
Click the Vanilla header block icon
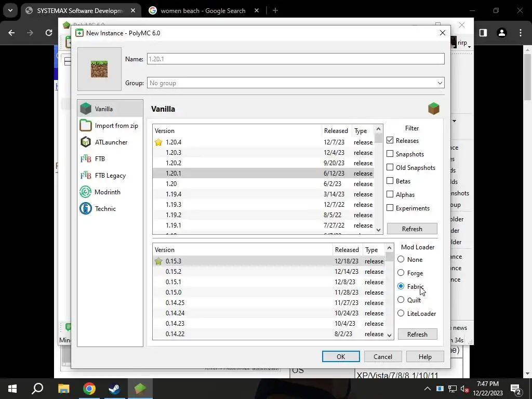click(434, 109)
